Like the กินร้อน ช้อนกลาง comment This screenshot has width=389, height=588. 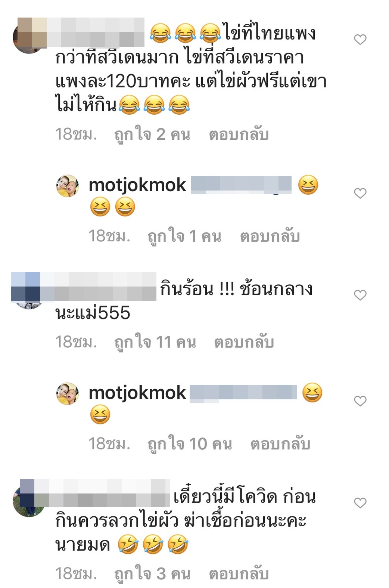point(360,295)
